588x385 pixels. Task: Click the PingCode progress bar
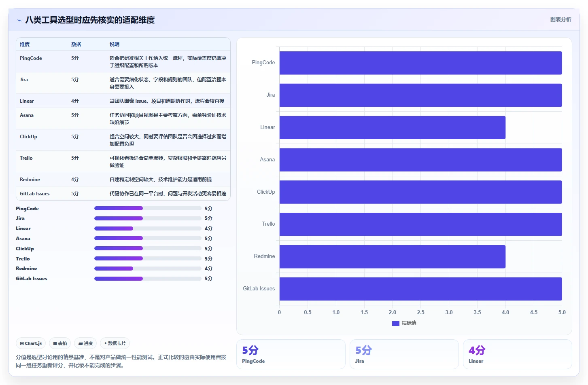pos(148,208)
